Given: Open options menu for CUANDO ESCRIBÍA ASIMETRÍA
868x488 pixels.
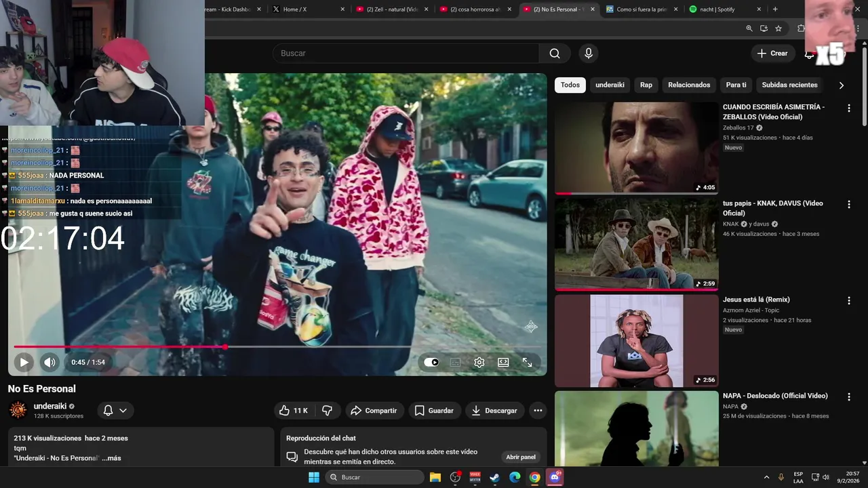Looking at the screenshot, I should [848, 108].
